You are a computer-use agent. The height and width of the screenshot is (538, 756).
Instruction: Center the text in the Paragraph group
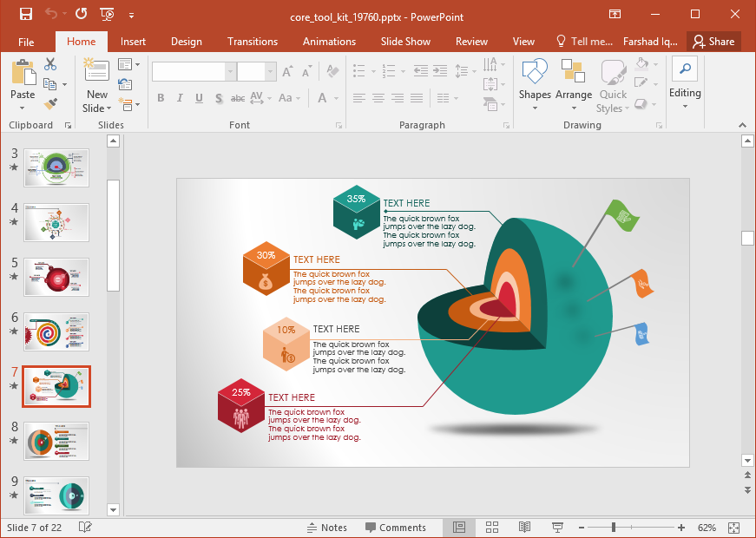click(x=378, y=98)
